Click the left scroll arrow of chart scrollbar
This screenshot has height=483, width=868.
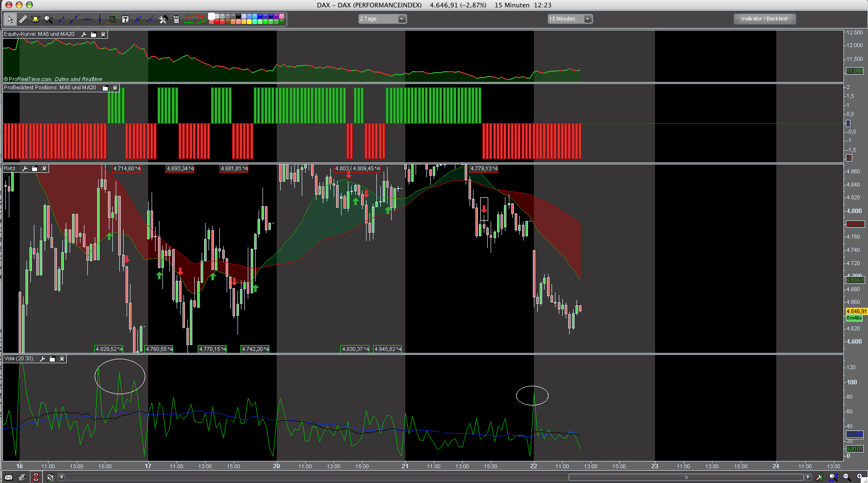tap(61, 477)
